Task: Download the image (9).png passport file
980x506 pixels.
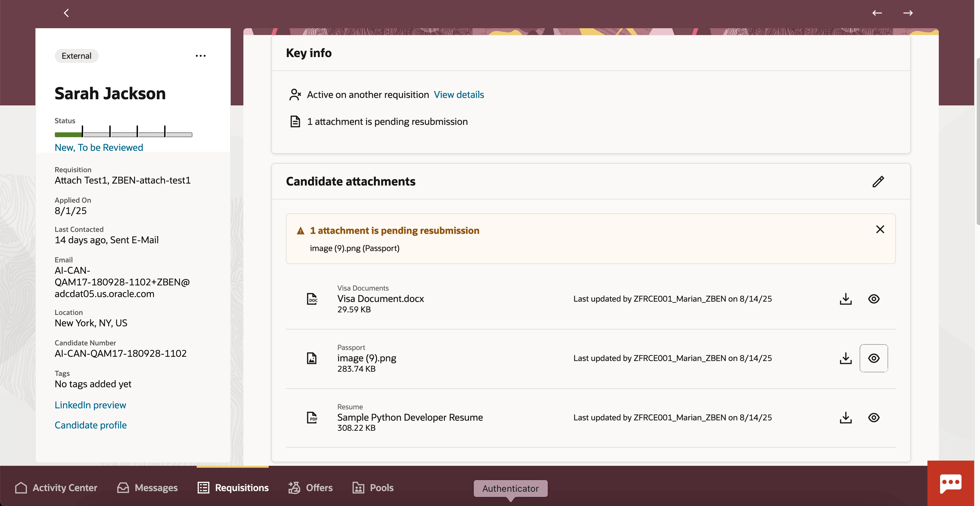Action: (x=845, y=358)
